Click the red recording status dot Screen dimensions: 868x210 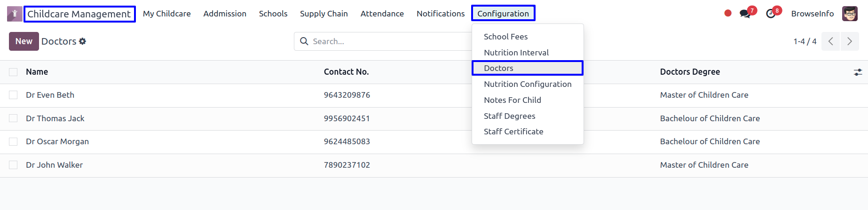pyautogui.click(x=728, y=13)
